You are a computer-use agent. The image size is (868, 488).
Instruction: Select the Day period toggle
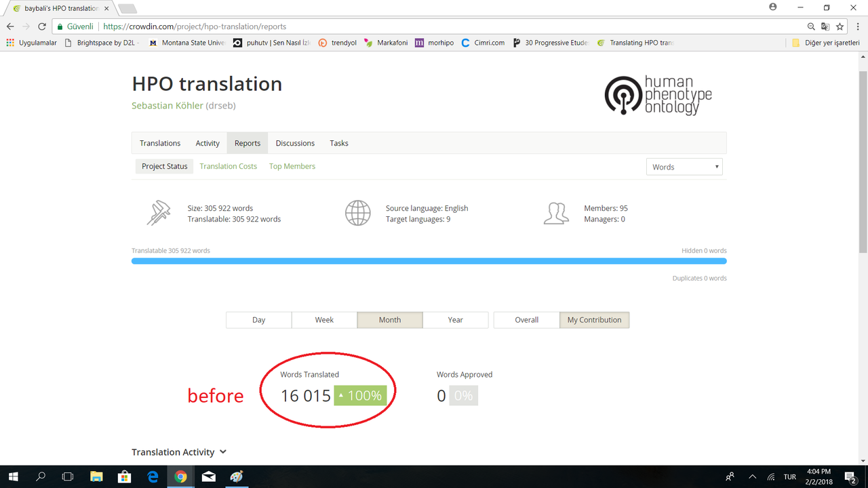(x=259, y=320)
